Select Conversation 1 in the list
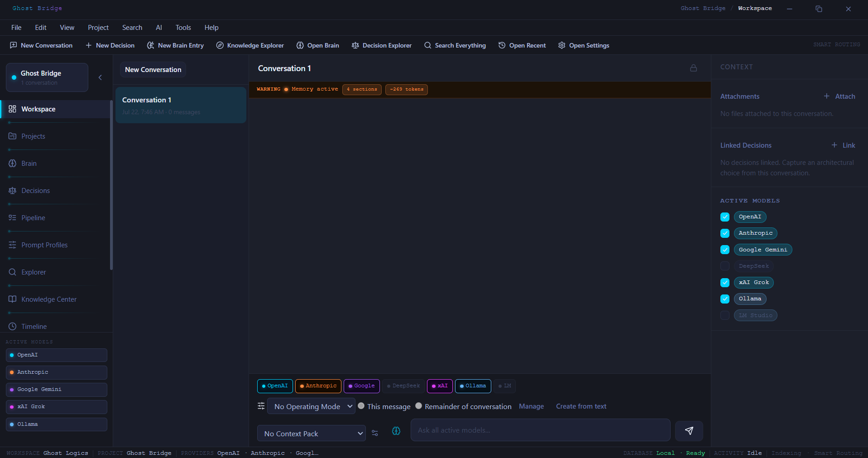 click(x=181, y=105)
